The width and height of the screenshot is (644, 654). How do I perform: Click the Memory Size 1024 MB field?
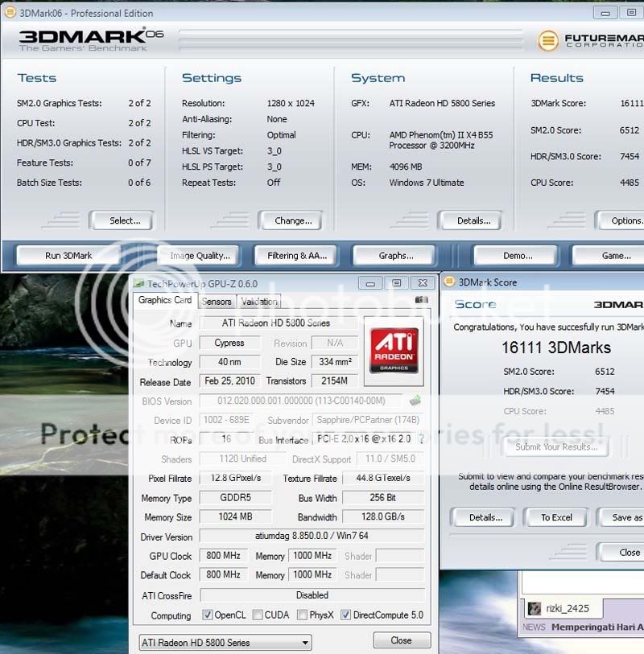pyautogui.click(x=236, y=516)
